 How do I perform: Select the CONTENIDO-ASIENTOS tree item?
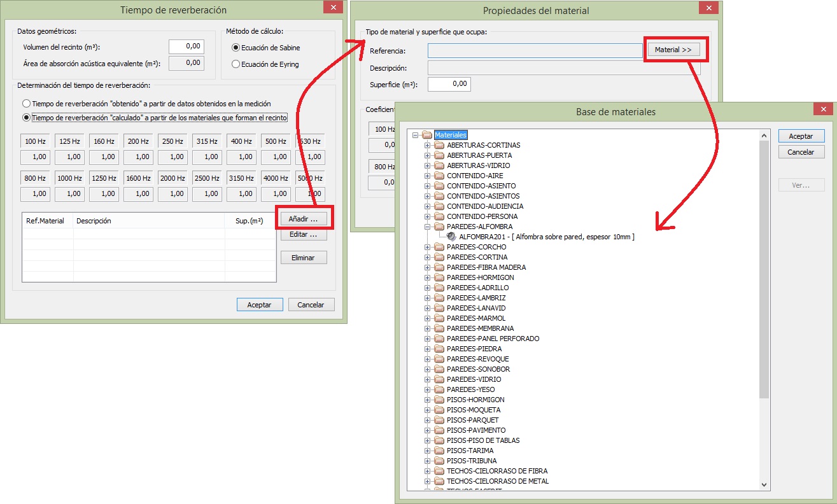(x=483, y=196)
